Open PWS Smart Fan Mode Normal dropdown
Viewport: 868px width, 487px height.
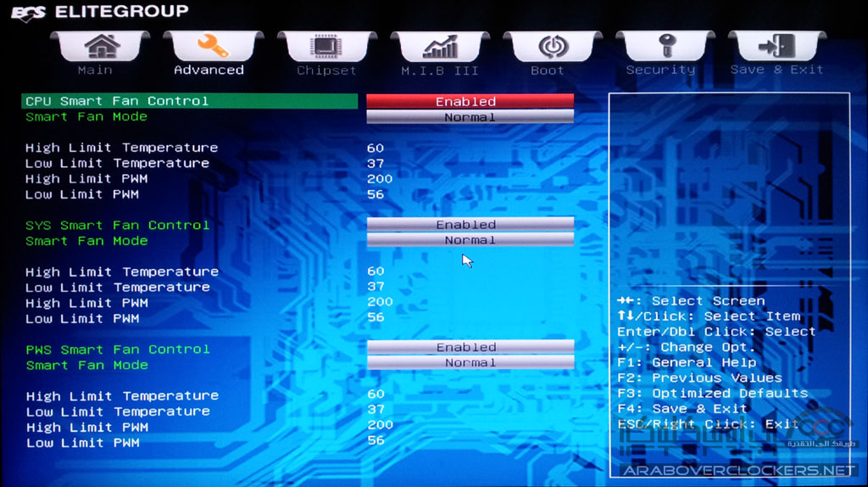point(470,363)
